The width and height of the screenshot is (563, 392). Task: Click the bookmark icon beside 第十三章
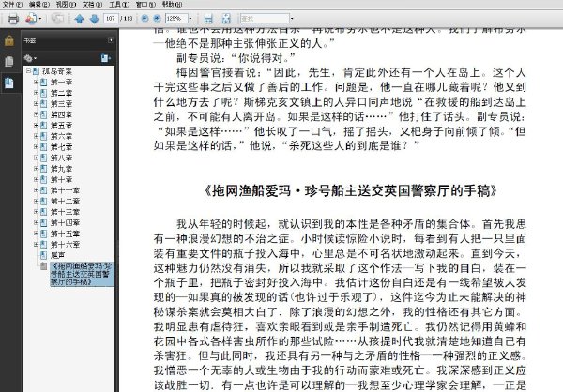[x=43, y=212]
